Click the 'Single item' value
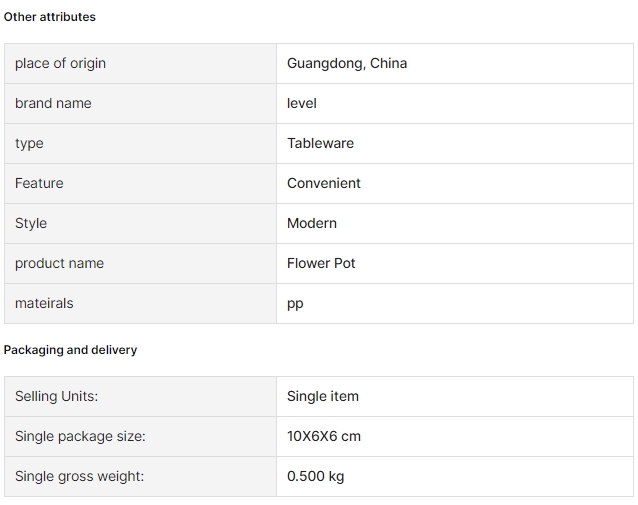Screen dimensions: 638x505 click(323, 396)
